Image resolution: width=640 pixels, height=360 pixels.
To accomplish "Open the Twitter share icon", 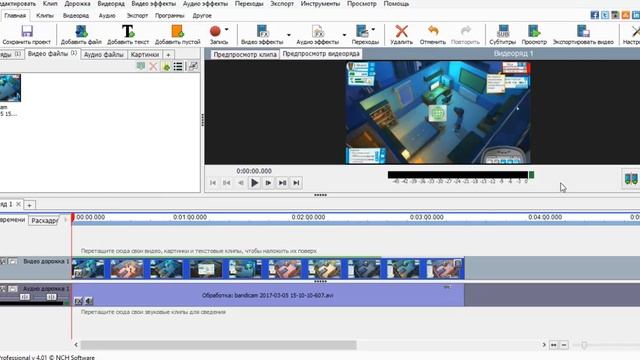I will [605, 15].
